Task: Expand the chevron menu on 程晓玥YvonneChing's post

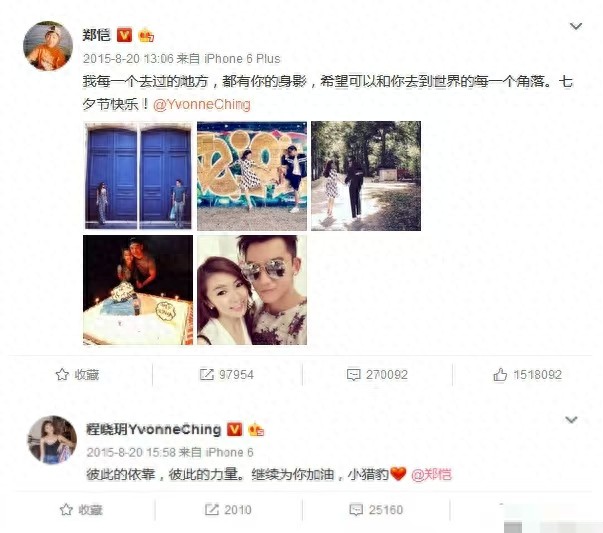Action: click(571, 420)
